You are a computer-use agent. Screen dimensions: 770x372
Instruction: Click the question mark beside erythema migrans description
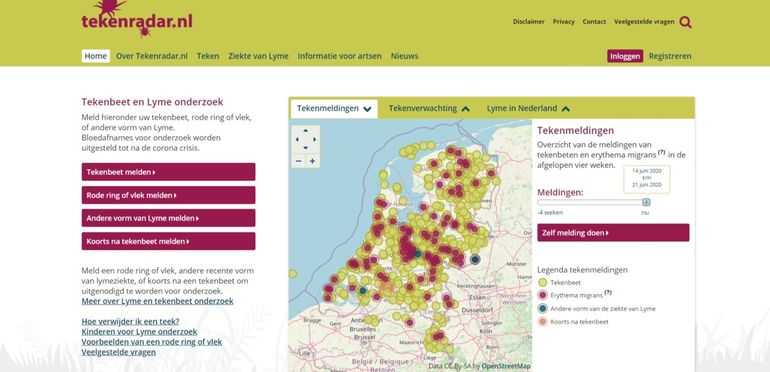pyautogui.click(x=661, y=152)
